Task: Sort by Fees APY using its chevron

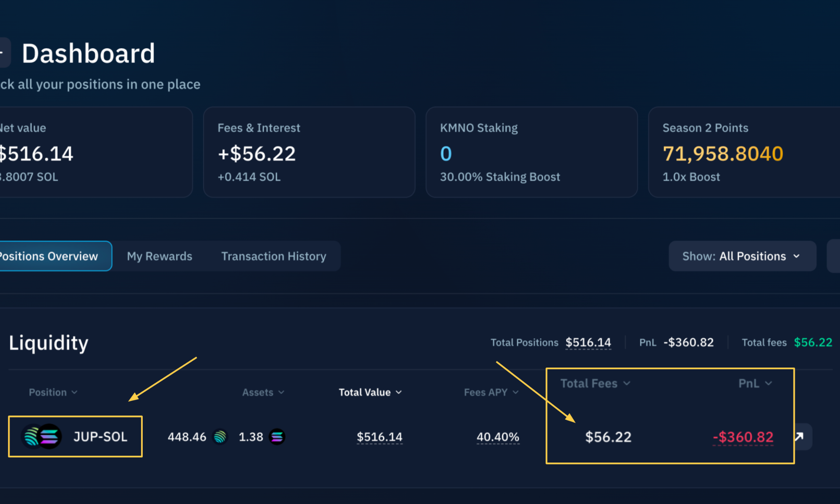Action: pos(516,392)
